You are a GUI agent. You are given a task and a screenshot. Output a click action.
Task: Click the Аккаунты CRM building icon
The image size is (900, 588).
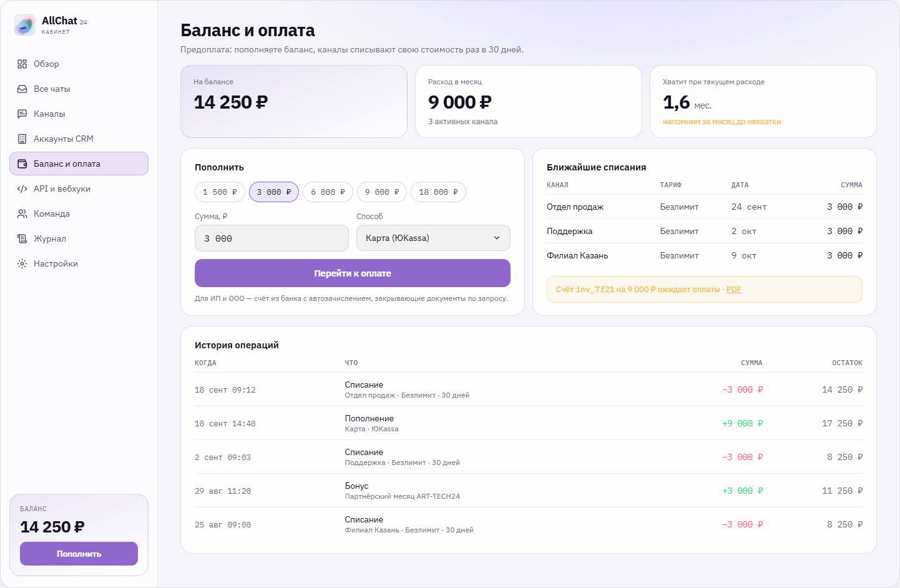(22, 139)
